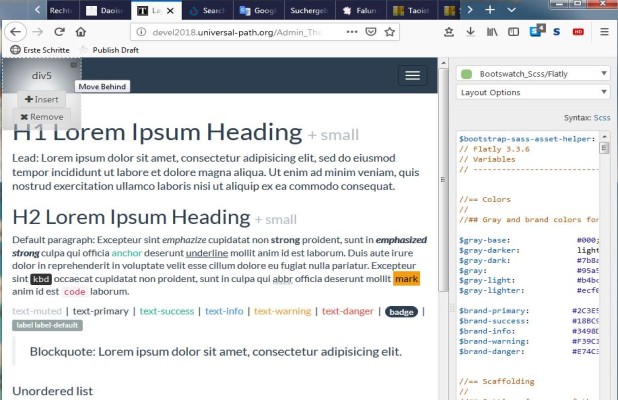The height and width of the screenshot is (400, 618).
Task: Click the hamburger navbar toggle button
Action: [x=410, y=75]
